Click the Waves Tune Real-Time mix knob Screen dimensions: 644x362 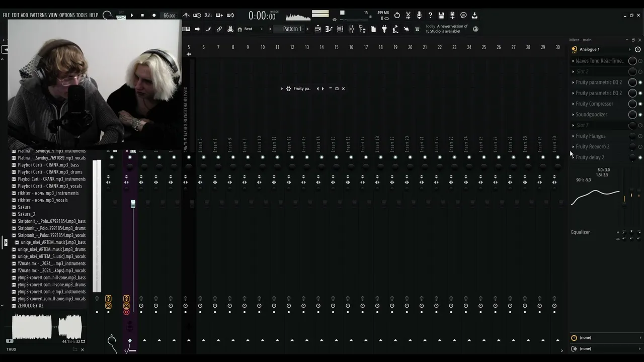point(632,61)
